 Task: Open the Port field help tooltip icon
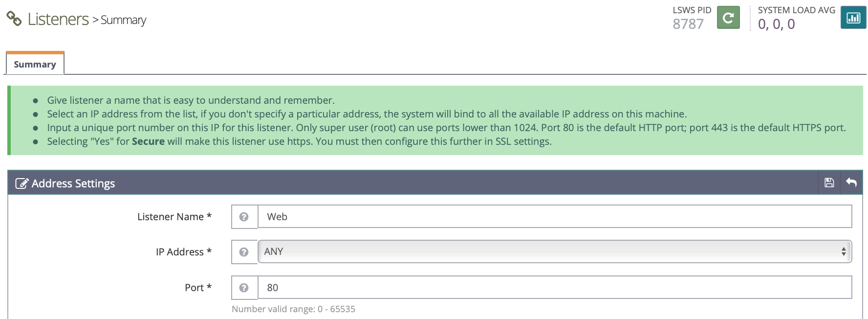click(x=244, y=288)
